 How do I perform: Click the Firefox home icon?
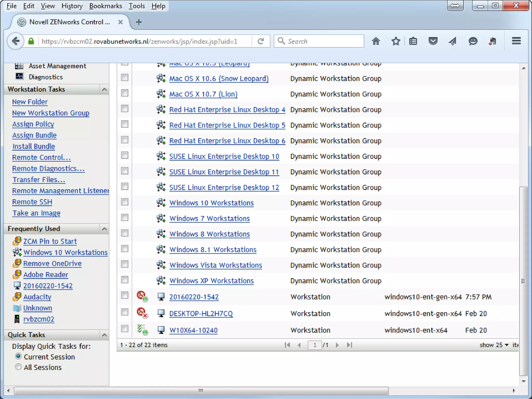(376, 41)
